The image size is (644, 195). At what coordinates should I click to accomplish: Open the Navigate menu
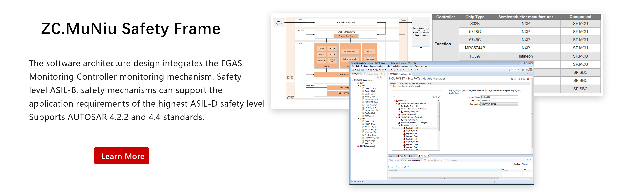click(x=365, y=66)
